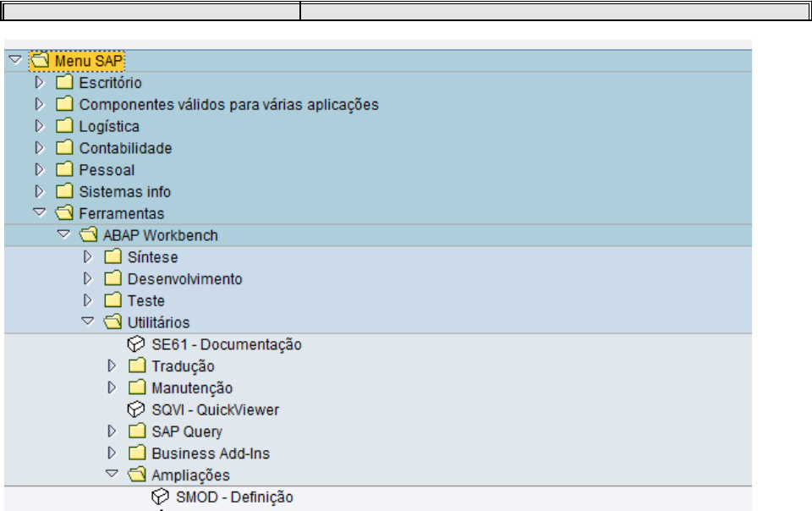
Task: Click the SMOD Definição transaction cube icon
Action: (x=158, y=497)
